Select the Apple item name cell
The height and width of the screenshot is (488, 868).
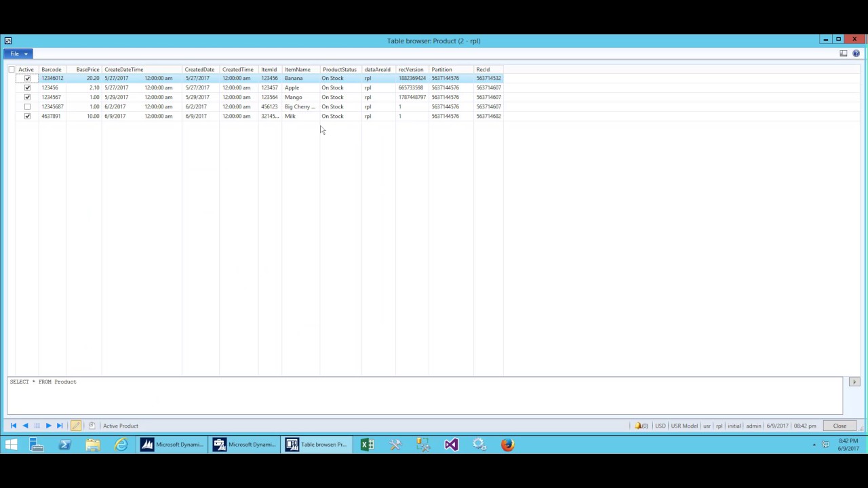click(300, 87)
